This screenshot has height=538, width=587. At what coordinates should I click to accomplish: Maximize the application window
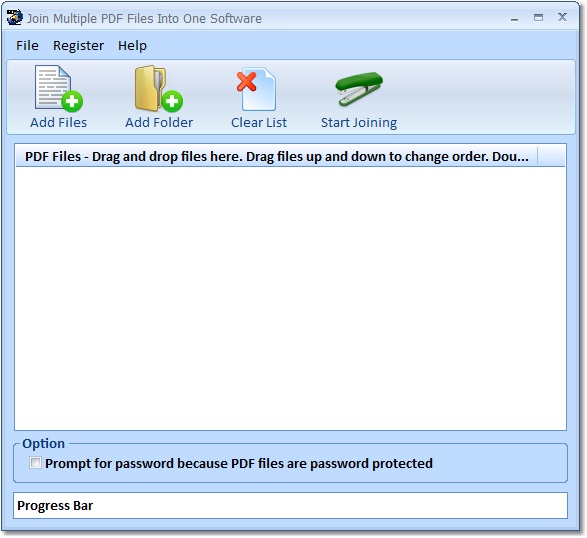[x=538, y=17]
